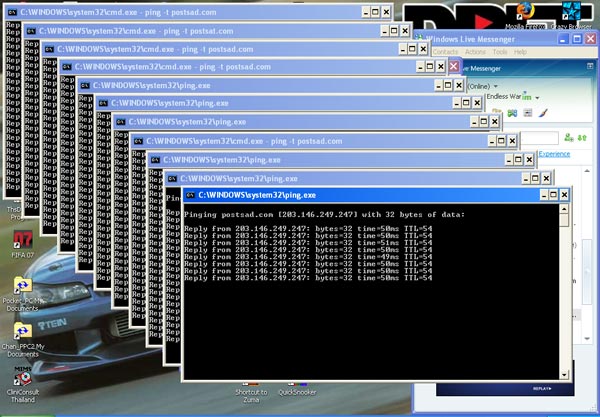Click the Messenger contact list scroll down arrow
The height and width of the screenshot is (417, 600).
(587, 338)
